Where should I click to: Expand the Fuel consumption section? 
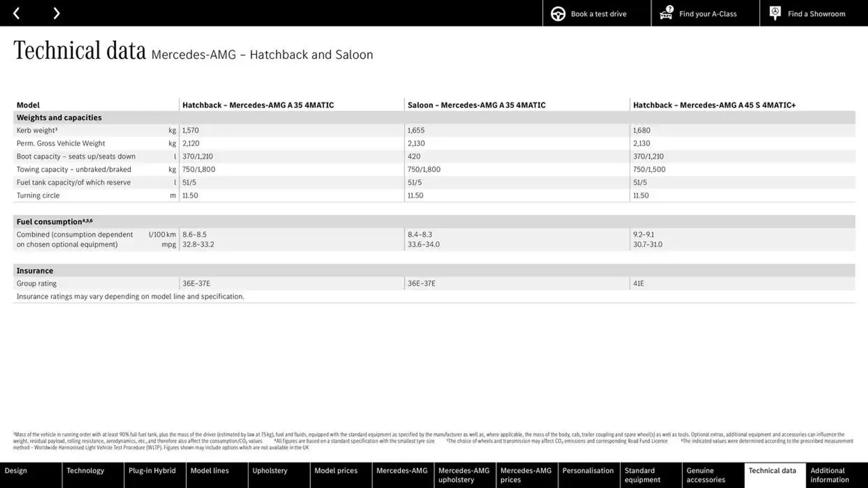[55, 221]
